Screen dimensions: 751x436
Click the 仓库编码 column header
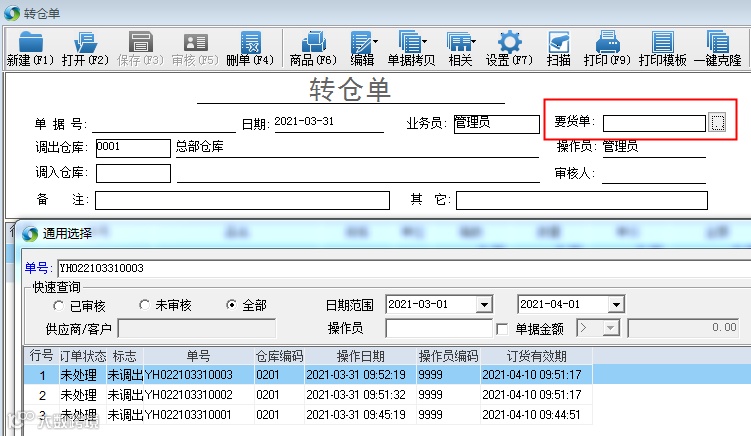[279, 356]
